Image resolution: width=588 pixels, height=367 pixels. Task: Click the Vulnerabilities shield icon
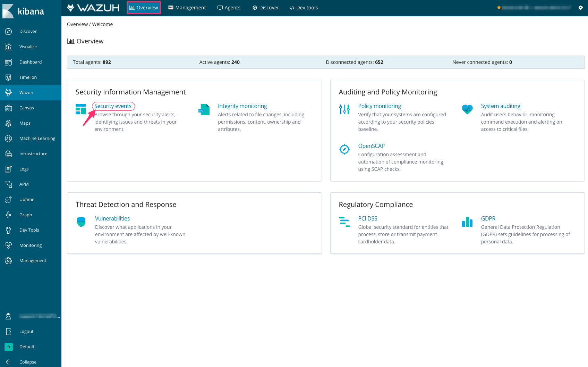click(81, 222)
